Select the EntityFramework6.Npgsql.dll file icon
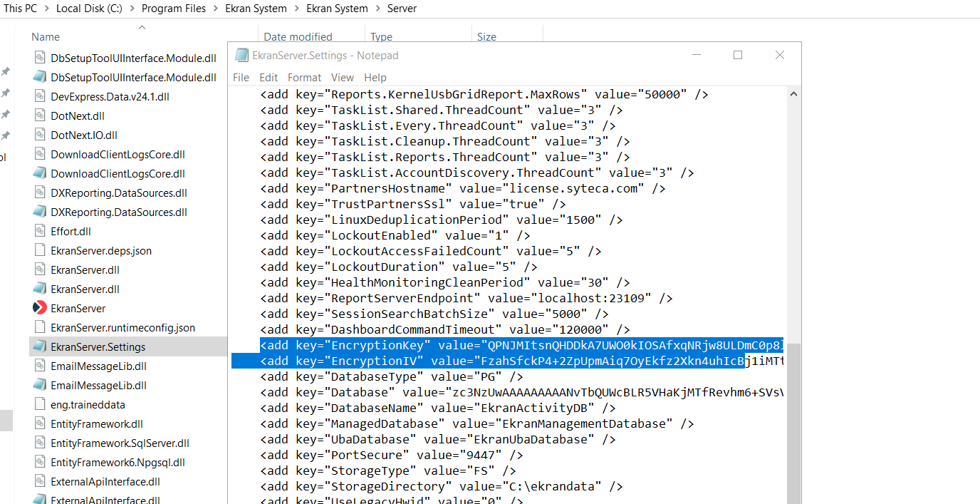980x504 pixels. click(x=39, y=462)
